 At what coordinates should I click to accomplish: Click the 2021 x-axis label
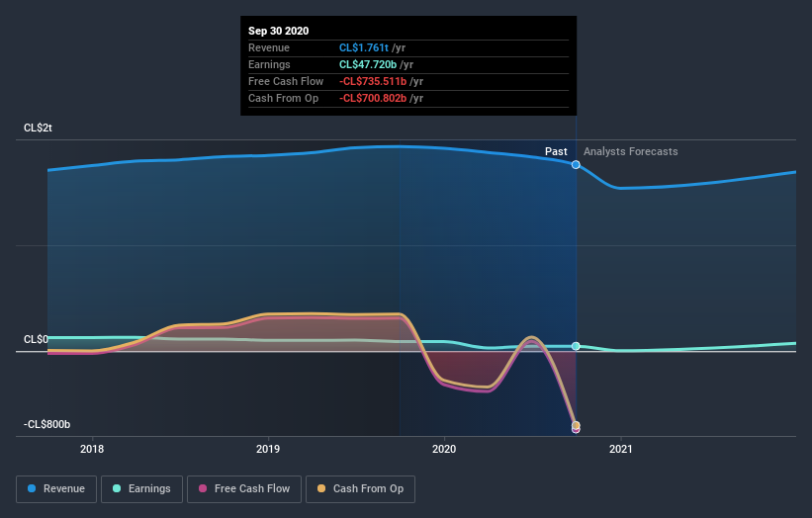620,449
